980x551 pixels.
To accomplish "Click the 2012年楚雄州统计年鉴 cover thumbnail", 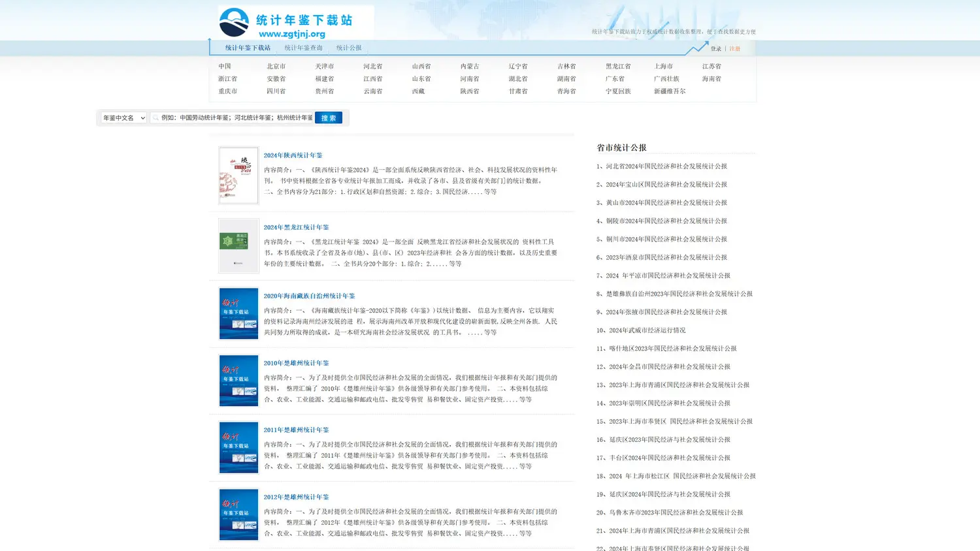I will (x=238, y=514).
